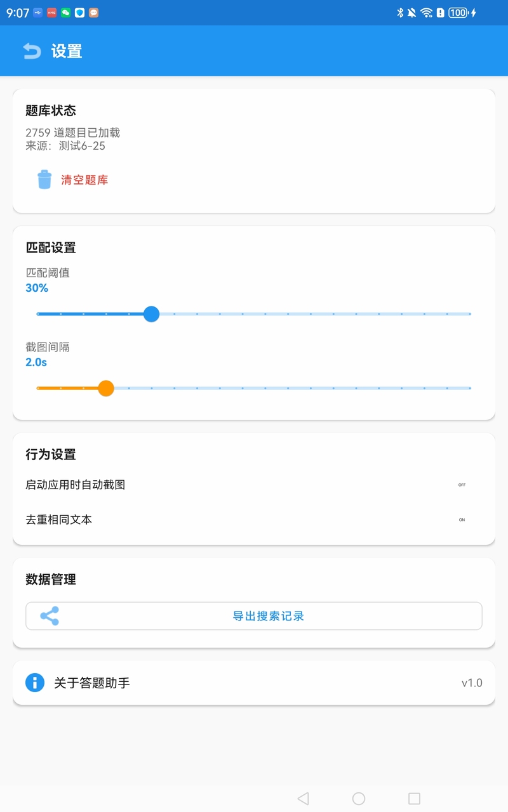This screenshot has height=812, width=508.
Task: Tap the back arrow in settings header
Action: (32, 51)
